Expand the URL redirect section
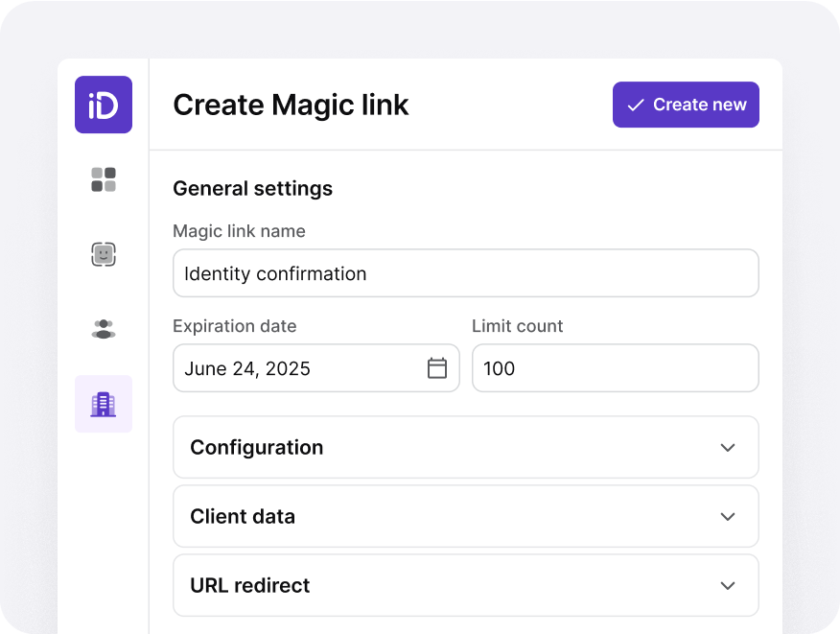This screenshot has width=840, height=634. pyautogui.click(x=465, y=585)
